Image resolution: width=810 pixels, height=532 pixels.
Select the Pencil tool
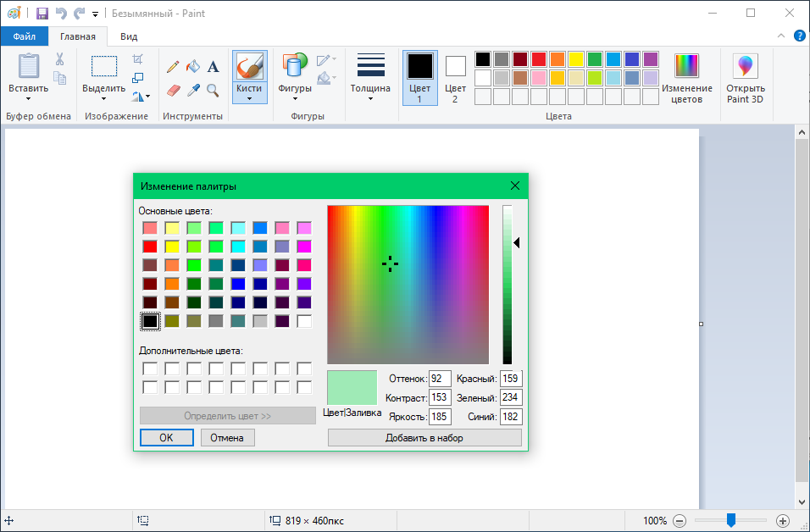pyautogui.click(x=173, y=67)
